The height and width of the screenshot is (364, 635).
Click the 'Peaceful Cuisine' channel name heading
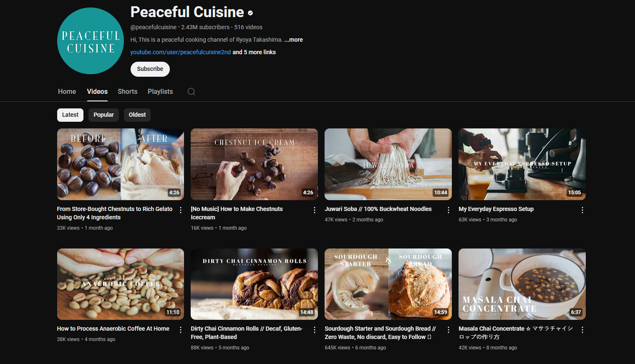tap(187, 12)
